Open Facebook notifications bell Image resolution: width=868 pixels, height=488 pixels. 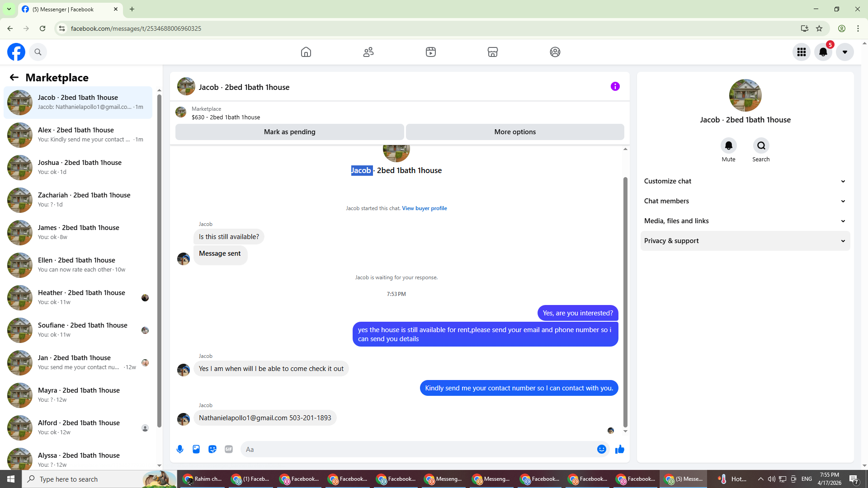click(x=823, y=52)
